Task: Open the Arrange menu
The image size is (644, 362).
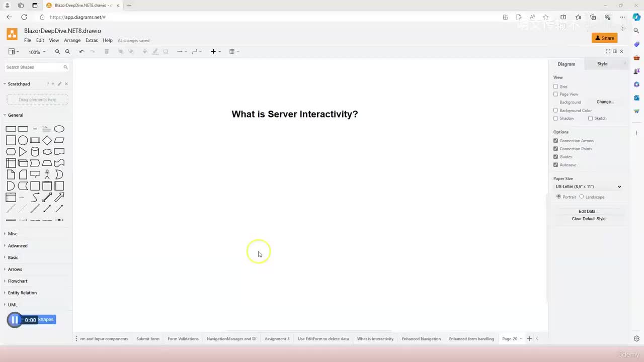Action: pos(72,40)
